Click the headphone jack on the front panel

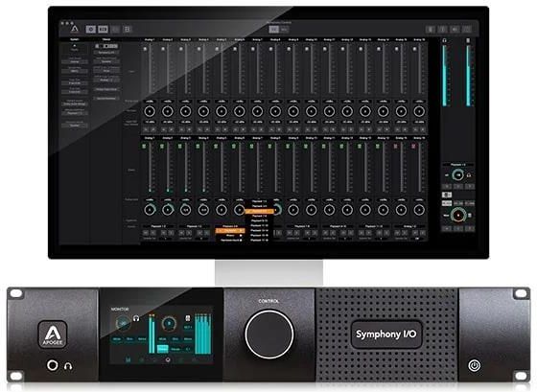[x=53, y=365]
